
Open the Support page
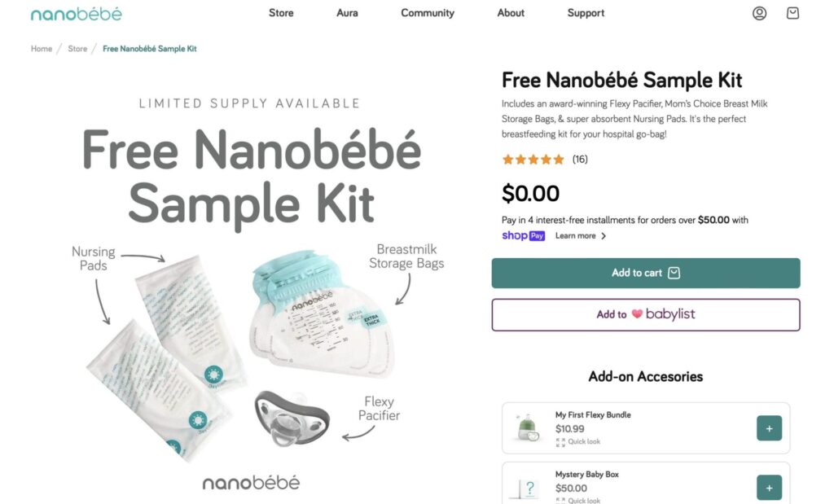[x=585, y=13]
